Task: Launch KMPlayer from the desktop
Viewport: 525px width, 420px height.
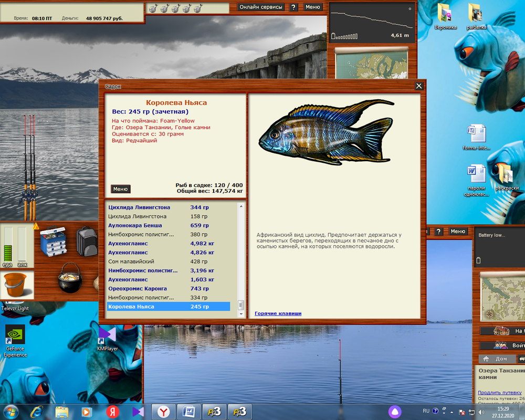Action: click(x=107, y=339)
